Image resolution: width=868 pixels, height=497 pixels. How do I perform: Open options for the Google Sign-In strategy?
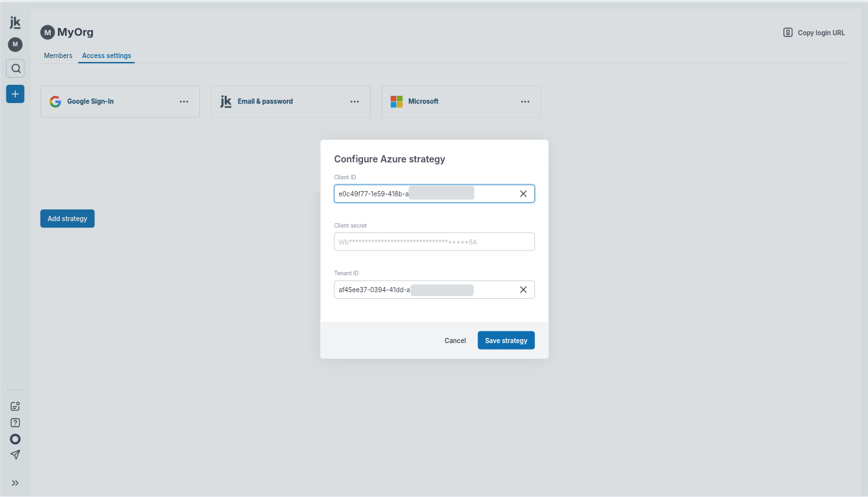click(184, 101)
